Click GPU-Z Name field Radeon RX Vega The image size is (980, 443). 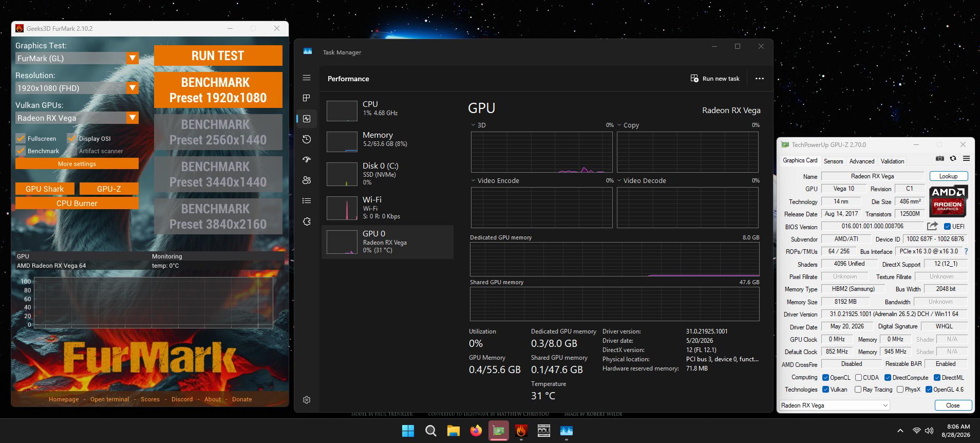pos(872,176)
